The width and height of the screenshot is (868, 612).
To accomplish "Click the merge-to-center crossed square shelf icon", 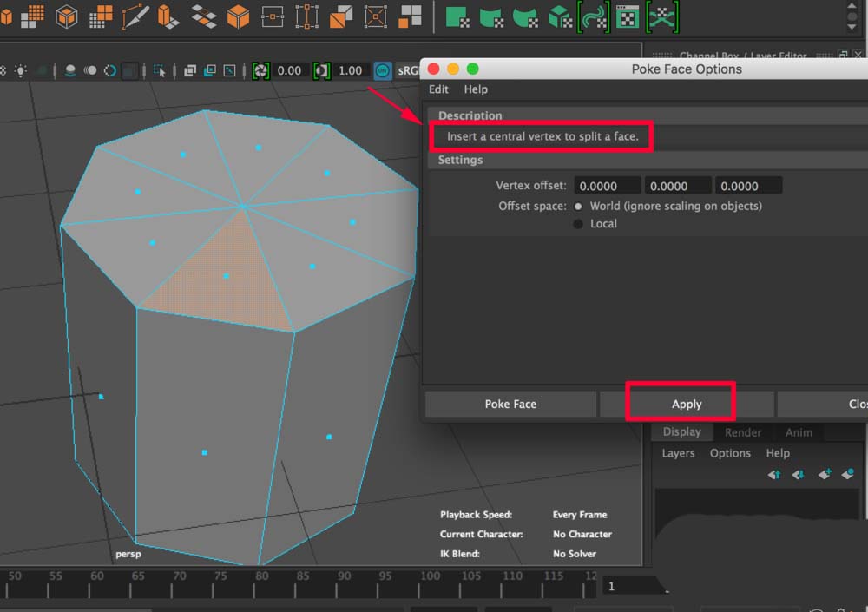I will coord(375,16).
